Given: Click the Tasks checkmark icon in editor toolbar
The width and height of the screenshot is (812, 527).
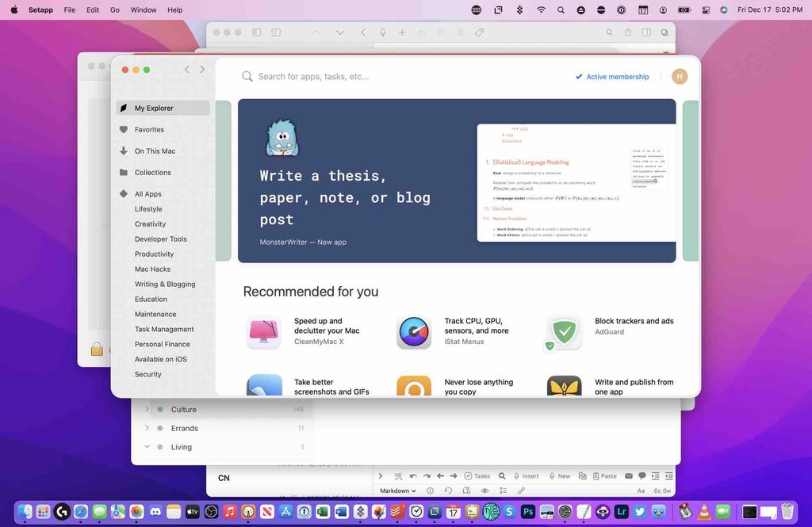Looking at the screenshot, I should (468, 476).
